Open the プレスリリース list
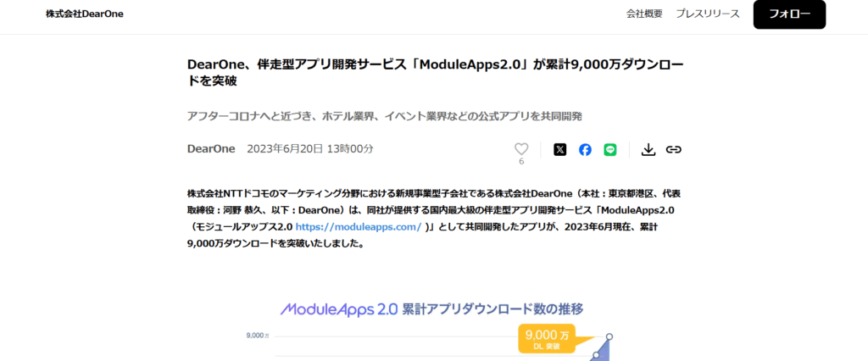Image resolution: width=868 pixels, height=361 pixels. [x=708, y=14]
